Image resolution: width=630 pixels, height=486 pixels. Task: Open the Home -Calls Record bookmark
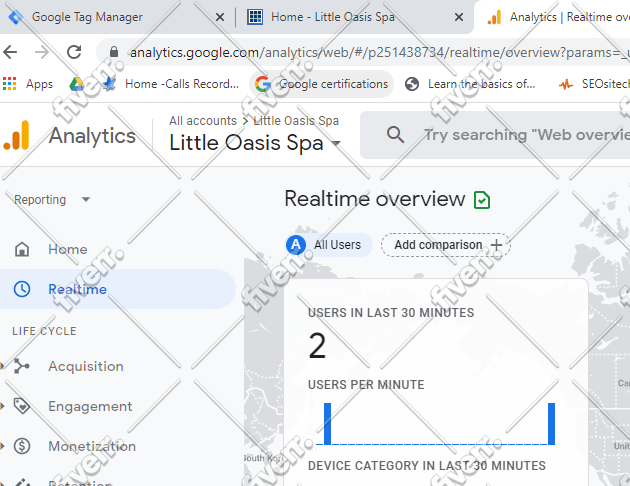pos(170,84)
